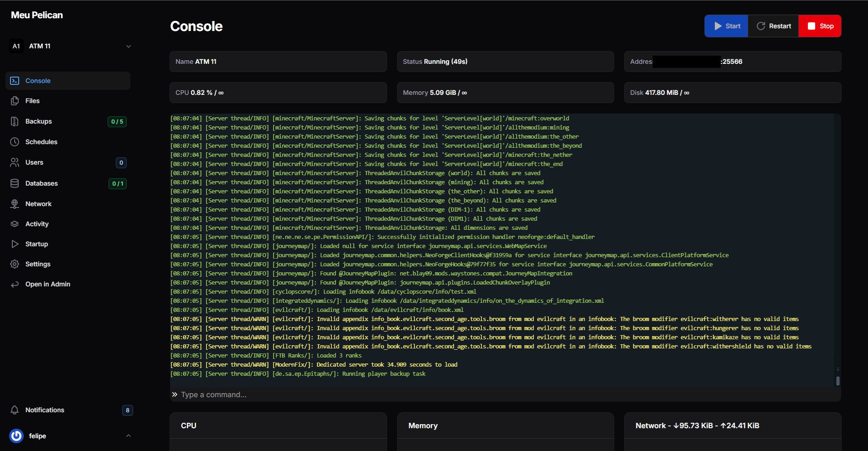The image size is (868, 451).
Task: Click log line 'Running player backup task'
Action: tap(298, 374)
